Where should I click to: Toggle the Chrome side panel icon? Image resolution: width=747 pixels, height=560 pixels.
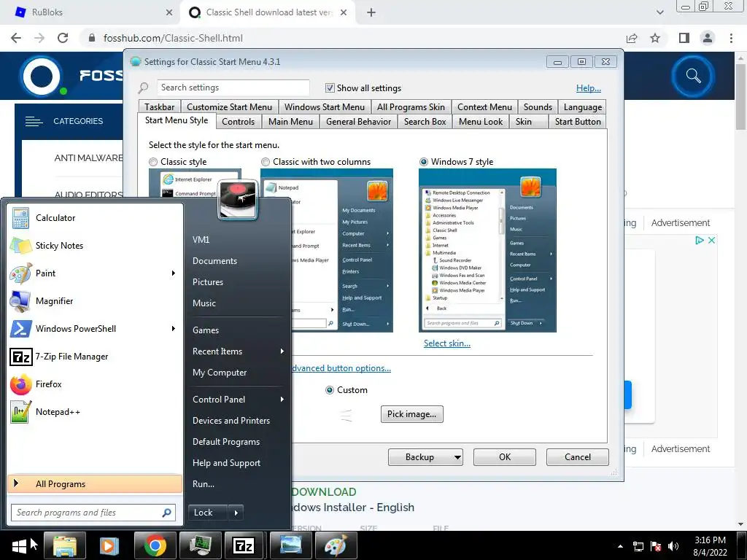click(684, 38)
